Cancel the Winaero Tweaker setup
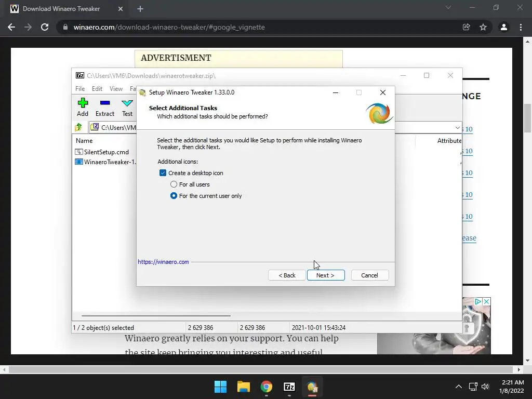This screenshot has height=399, width=532. coord(370,275)
